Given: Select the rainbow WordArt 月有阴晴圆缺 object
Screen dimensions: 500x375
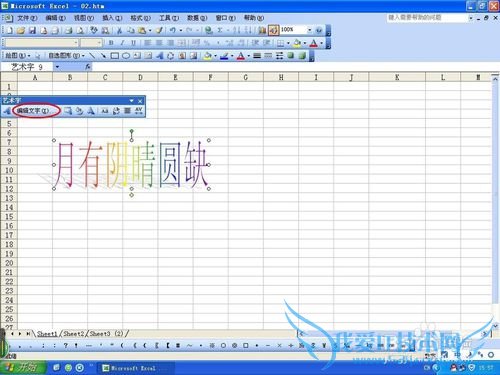Looking at the screenshot, I should 131,164.
